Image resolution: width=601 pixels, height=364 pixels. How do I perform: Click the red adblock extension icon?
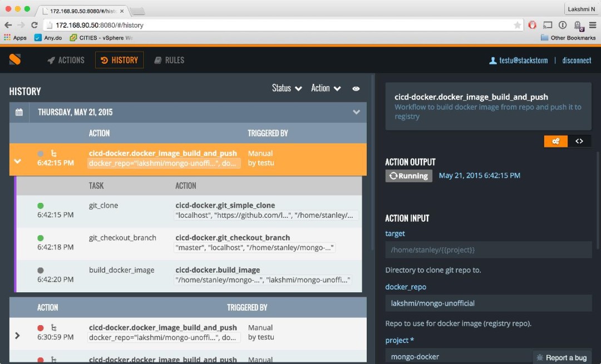[x=533, y=25]
